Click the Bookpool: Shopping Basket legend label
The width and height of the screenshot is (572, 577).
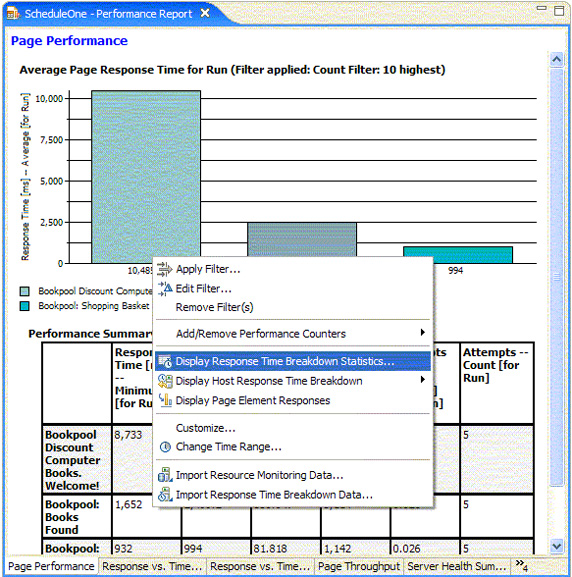click(x=94, y=306)
